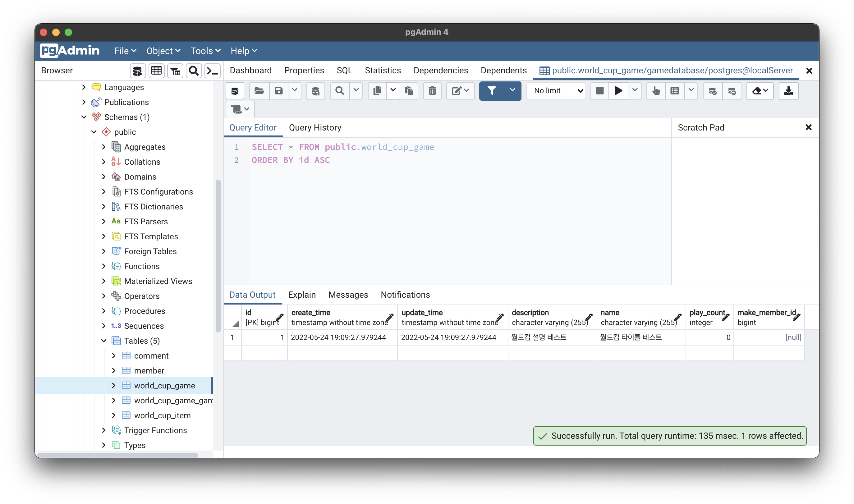
Task: Close the world_cup_game query tab
Action: click(810, 71)
